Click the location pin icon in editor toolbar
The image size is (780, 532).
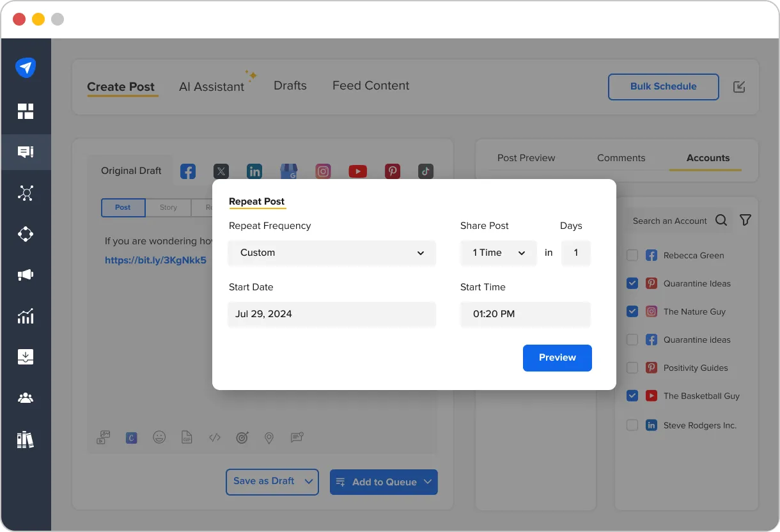[x=269, y=438]
